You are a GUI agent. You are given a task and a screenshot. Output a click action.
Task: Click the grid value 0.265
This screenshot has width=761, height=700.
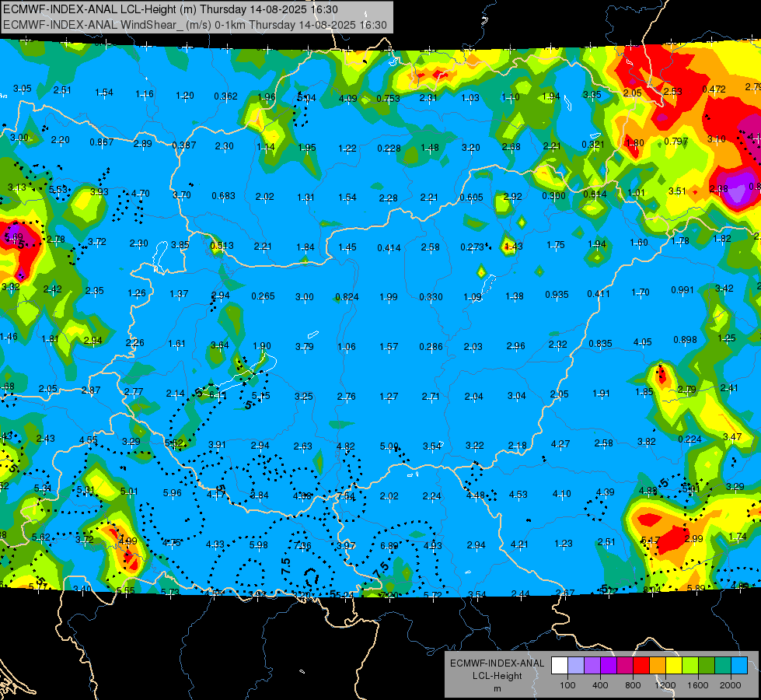[263, 296]
